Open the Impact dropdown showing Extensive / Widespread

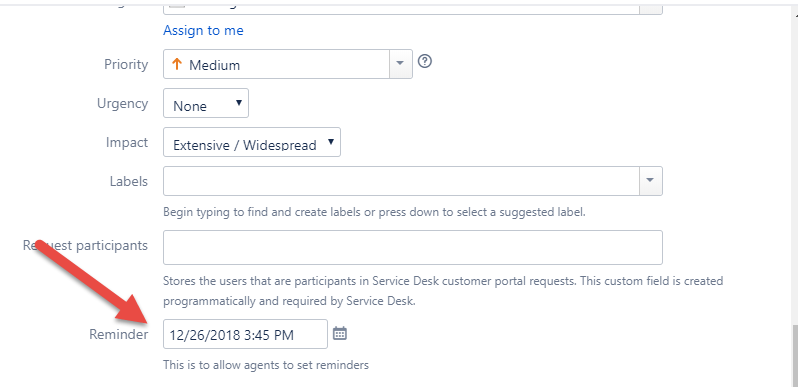tap(251, 142)
